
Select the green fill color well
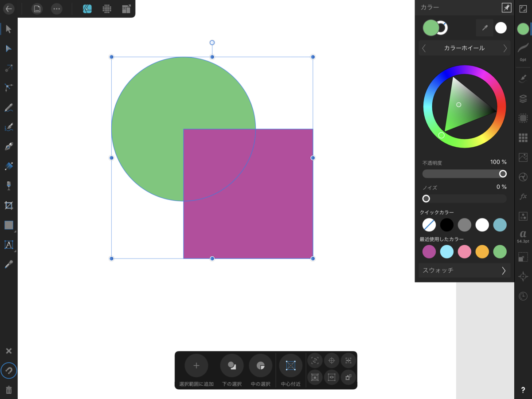(430, 27)
